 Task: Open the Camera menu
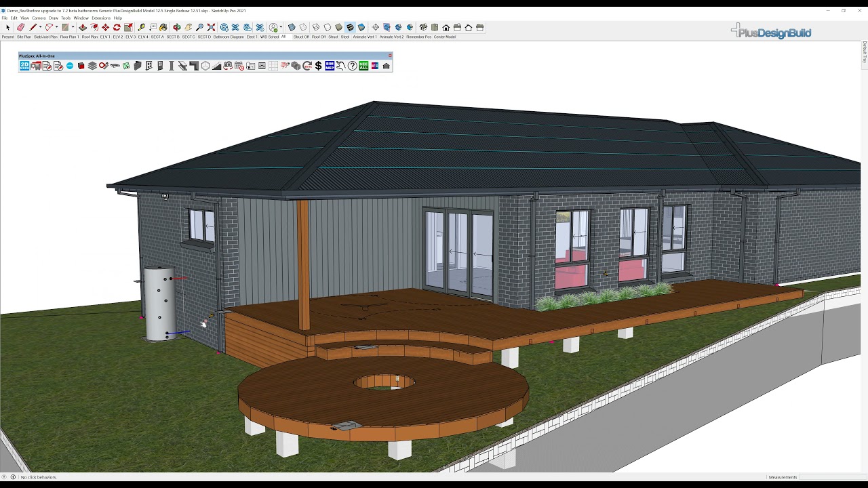point(39,18)
